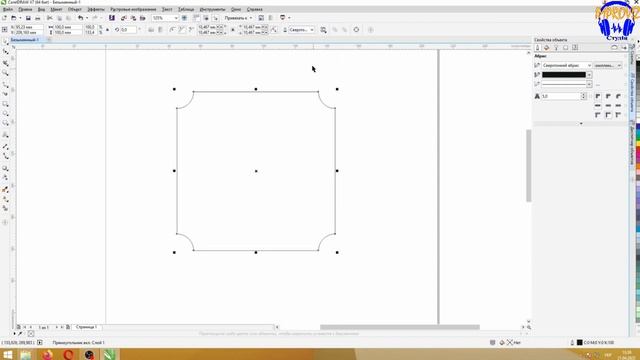
Task: Open the Объект menu
Action: coord(75,9)
